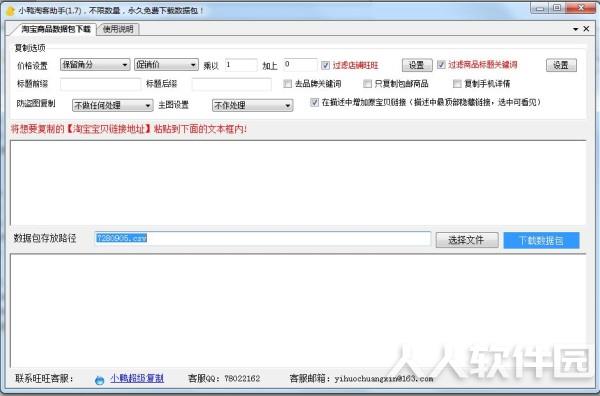Toggle the 过滤店铺旺旺 checkbox

point(325,65)
